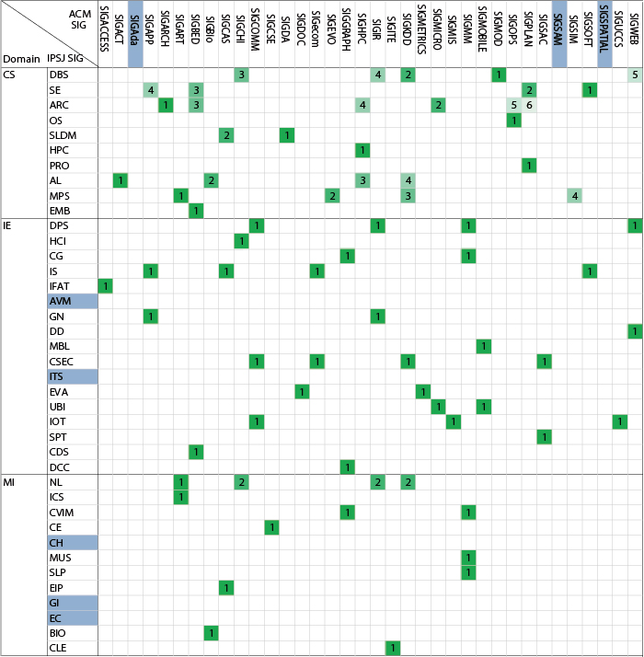The height and width of the screenshot is (657, 644).
Task: Select the highlighted AVM row label
Action: [73, 301]
